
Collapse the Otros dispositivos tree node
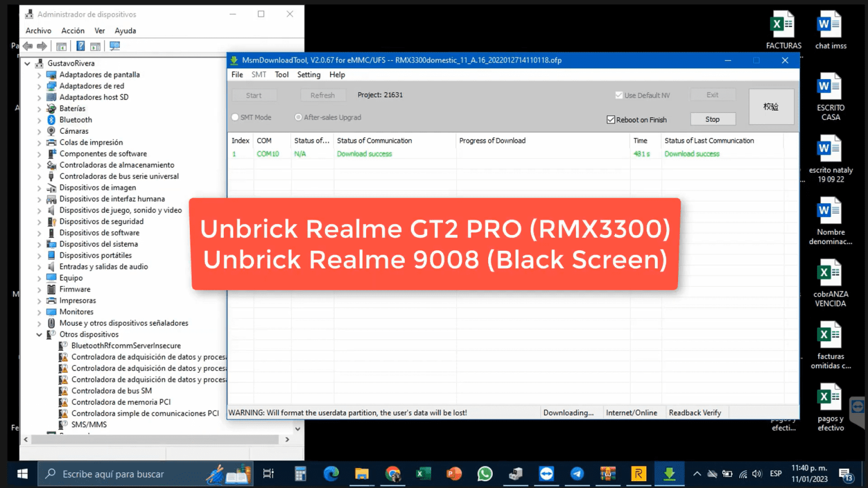39,334
